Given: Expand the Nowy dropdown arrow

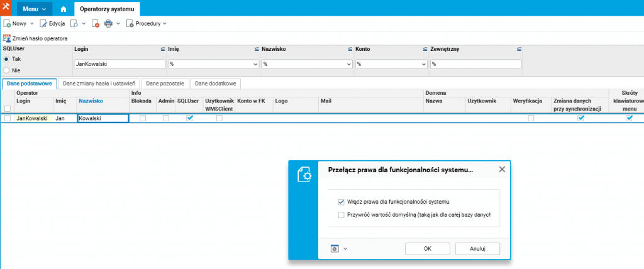Looking at the screenshot, I should [31, 24].
